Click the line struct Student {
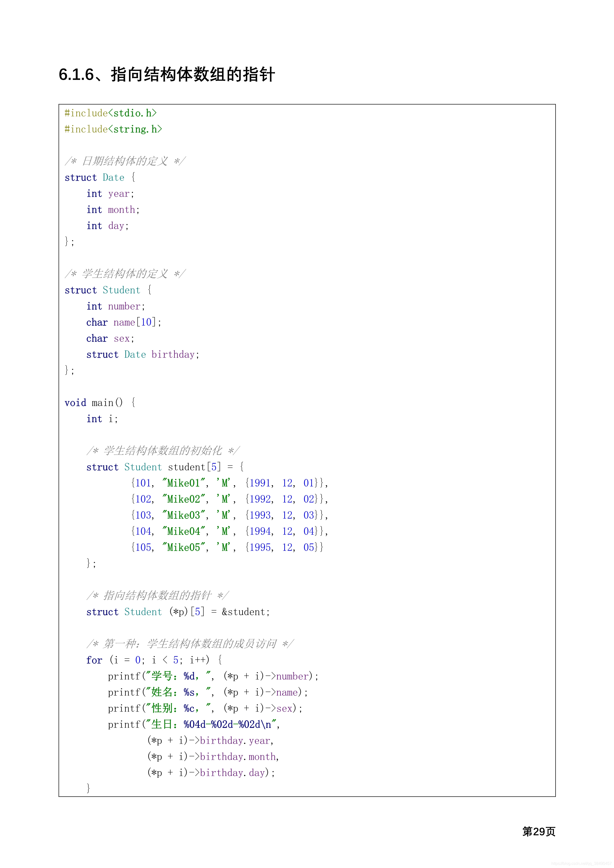The height and width of the screenshot is (868, 614). [108, 290]
